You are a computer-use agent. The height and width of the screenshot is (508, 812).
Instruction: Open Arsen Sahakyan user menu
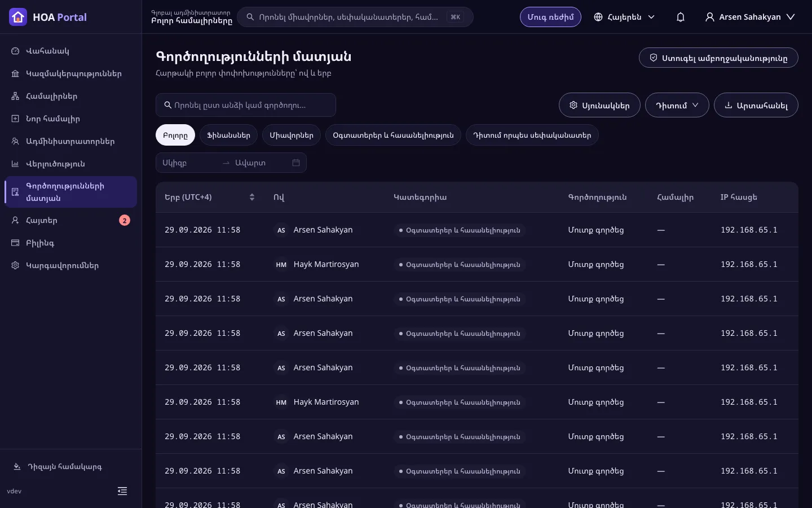point(750,17)
